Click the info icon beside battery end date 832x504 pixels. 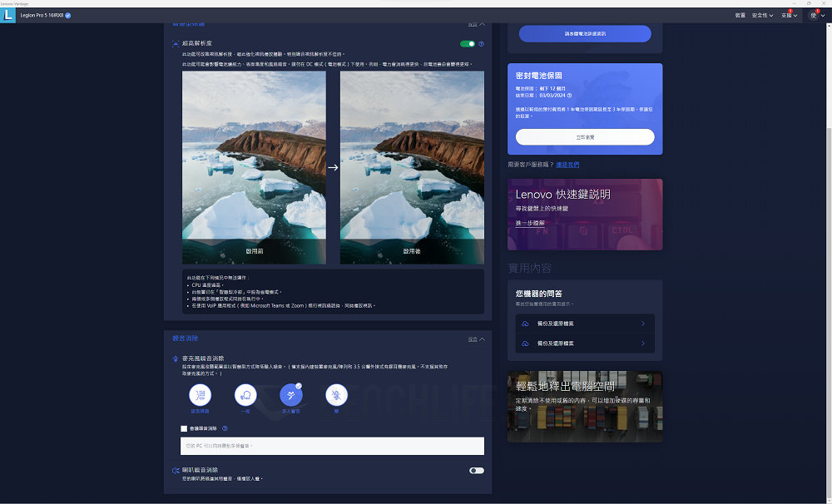pos(569,96)
